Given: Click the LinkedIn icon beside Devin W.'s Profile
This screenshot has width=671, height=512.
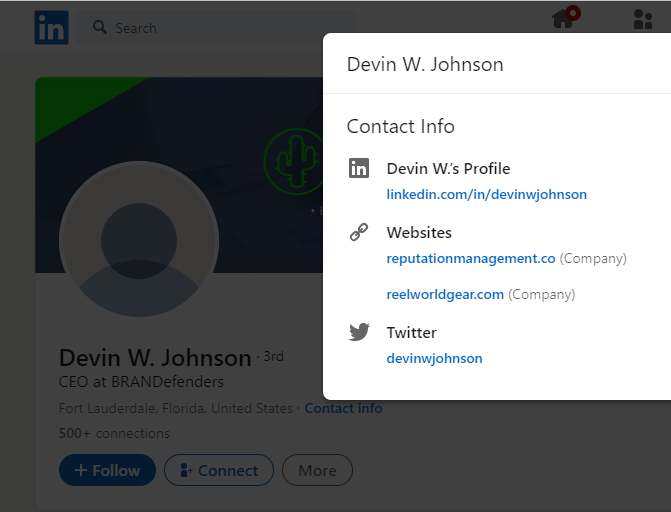Looking at the screenshot, I should (359, 168).
